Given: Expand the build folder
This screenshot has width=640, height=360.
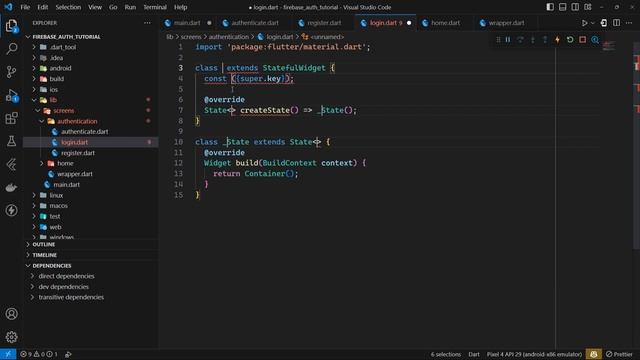Looking at the screenshot, I should 57,79.
